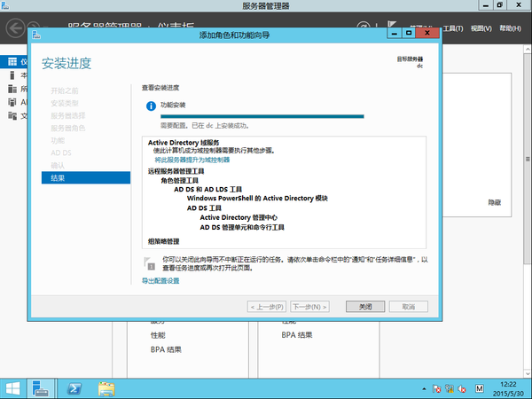Click the AD DS 和 AD LDS 工具 entry
This screenshot has width=532, height=399.
coord(208,190)
